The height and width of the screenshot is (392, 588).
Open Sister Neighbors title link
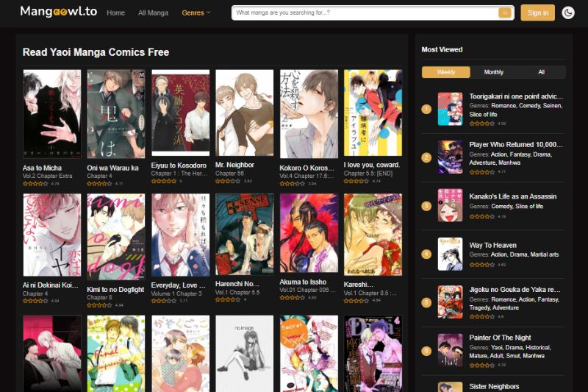(x=494, y=386)
